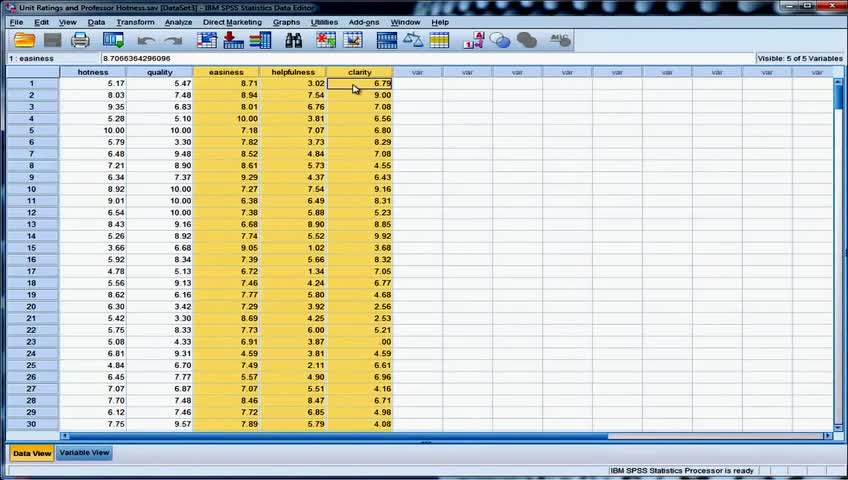Open the File menu
This screenshot has height=480, width=848.
16,22
